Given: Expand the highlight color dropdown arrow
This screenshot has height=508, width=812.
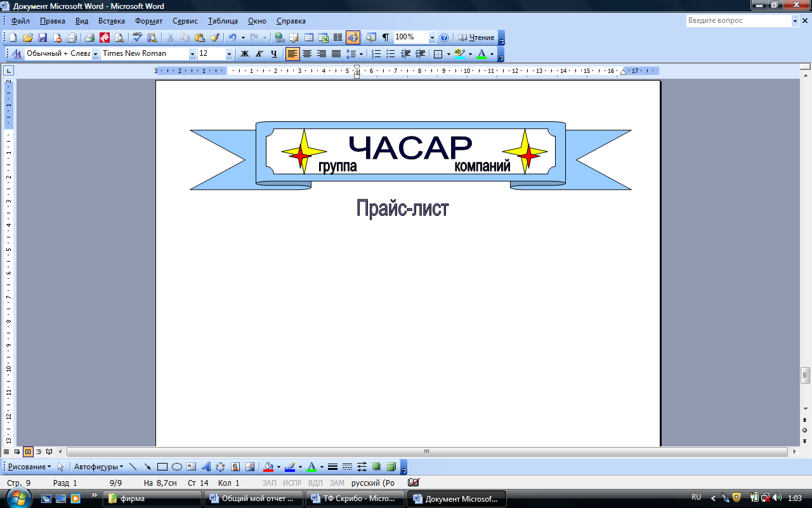Looking at the screenshot, I should pos(470,54).
